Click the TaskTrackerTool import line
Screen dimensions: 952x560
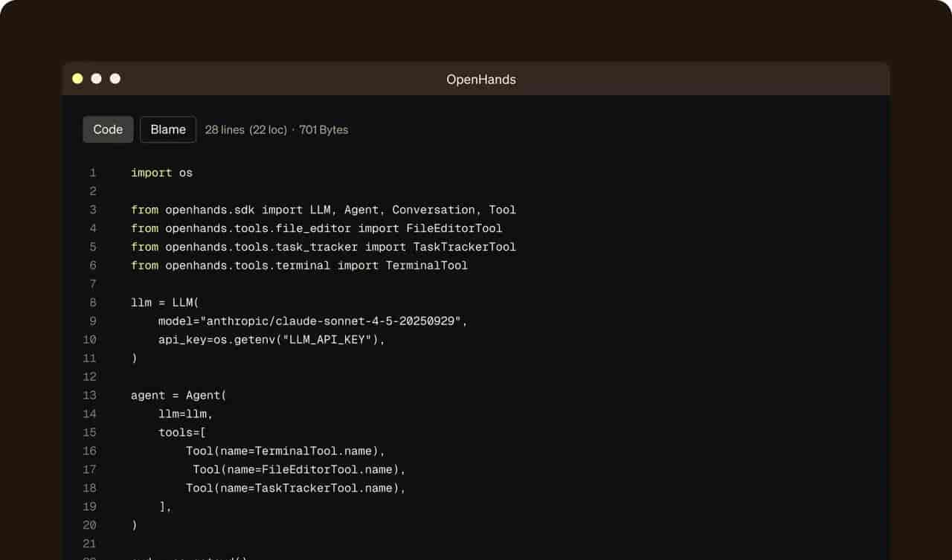pyautogui.click(x=324, y=247)
